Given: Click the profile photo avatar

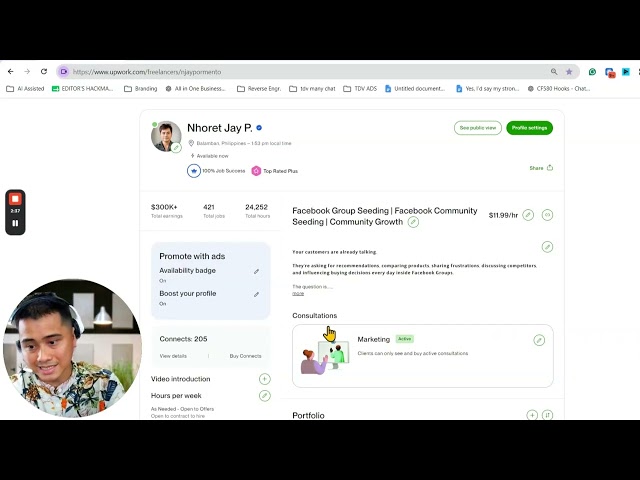Looking at the screenshot, I should [x=166, y=136].
